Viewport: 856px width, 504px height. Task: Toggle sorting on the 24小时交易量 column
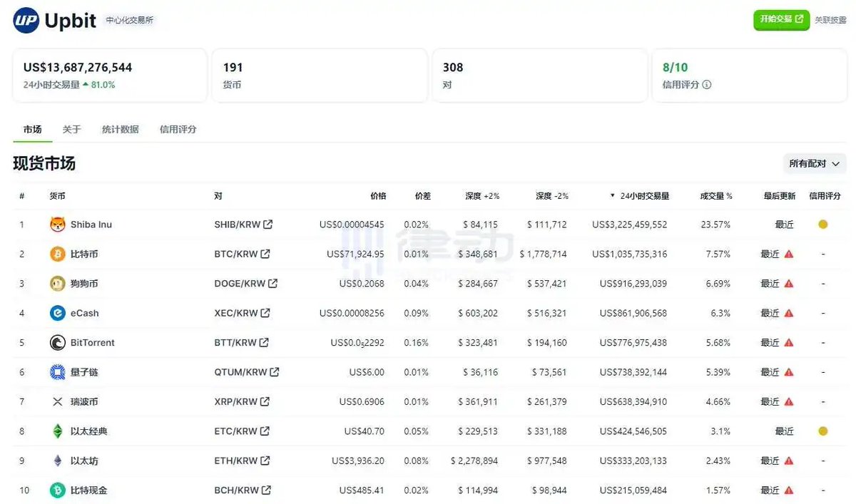pyautogui.click(x=646, y=195)
